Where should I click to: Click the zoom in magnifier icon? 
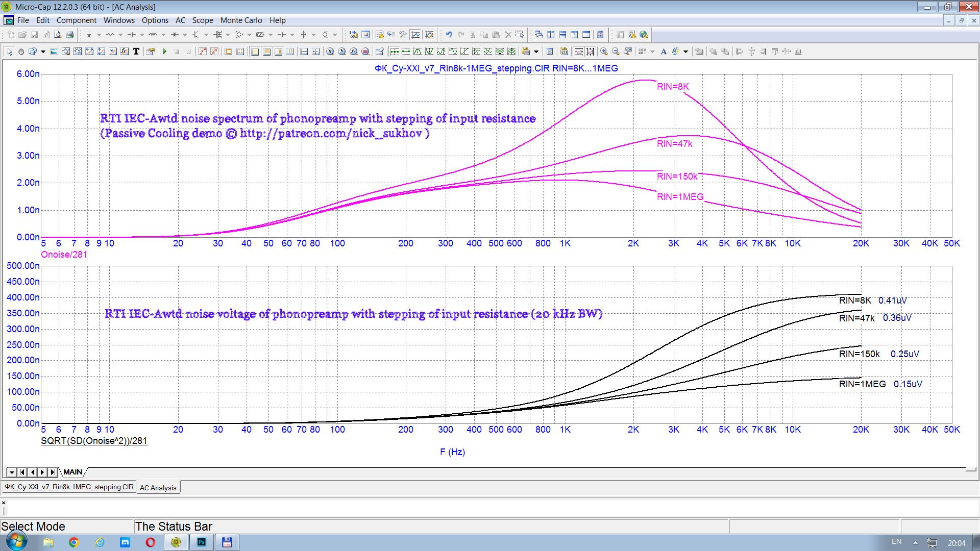604,52
